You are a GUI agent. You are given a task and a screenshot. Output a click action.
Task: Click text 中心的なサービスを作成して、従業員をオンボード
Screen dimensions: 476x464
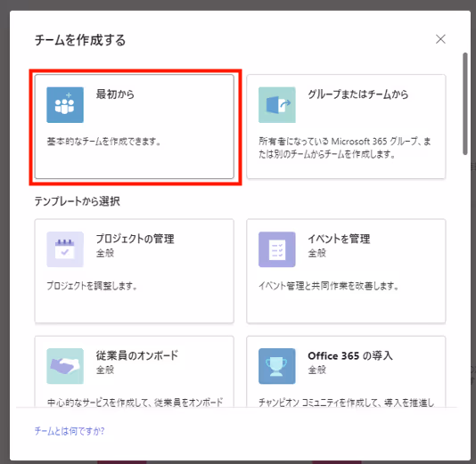click(x=135, y=403)
